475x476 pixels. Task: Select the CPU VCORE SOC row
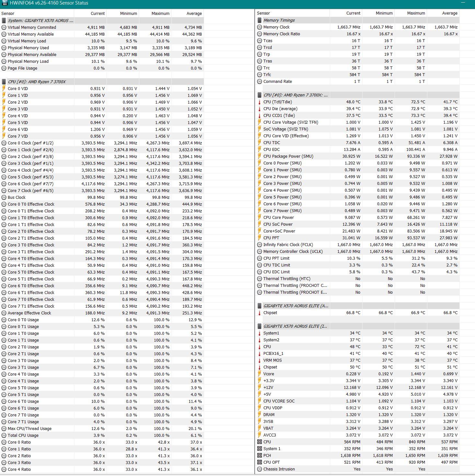pos(357,401)
